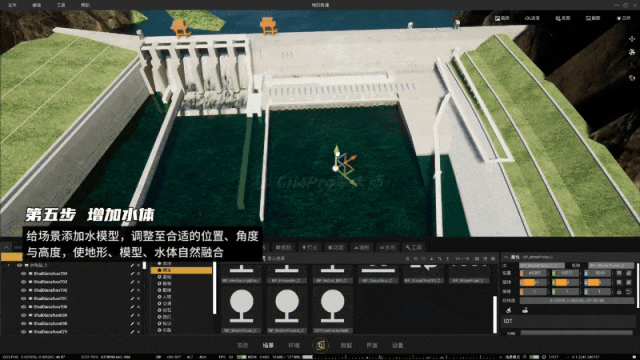Toggle visibility of ShuiDianzhan699
The height and width of the screenshot is (360, 640).
point(23,315)
